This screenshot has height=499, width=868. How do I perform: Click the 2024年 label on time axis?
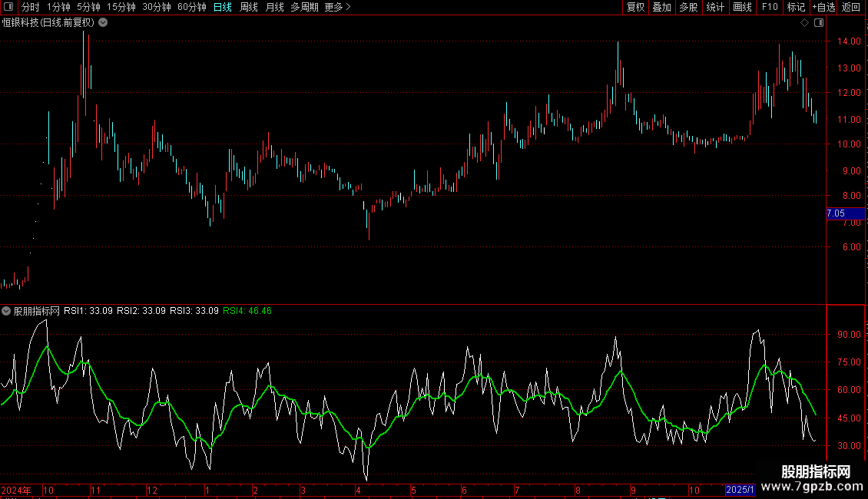[16, 490]
